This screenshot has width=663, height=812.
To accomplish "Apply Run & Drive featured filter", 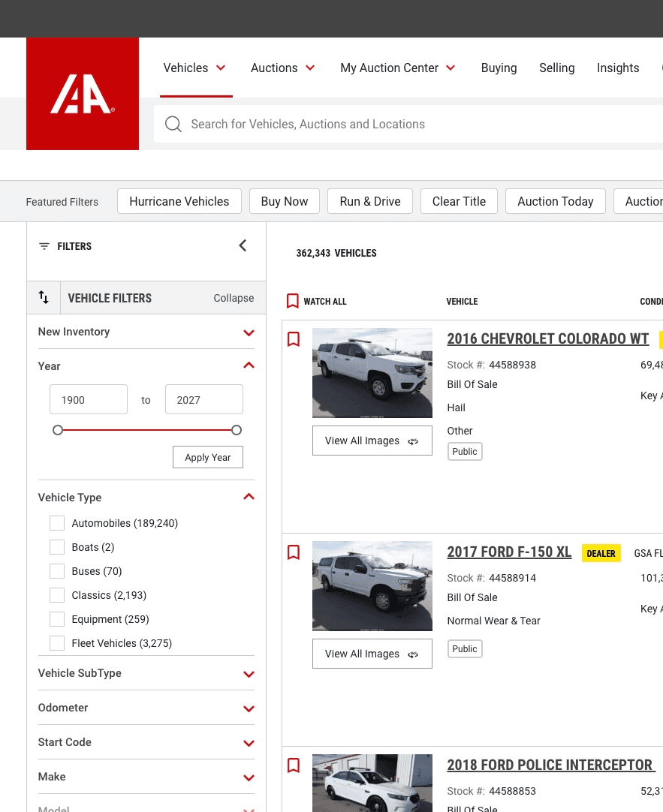I will [370, 201].
